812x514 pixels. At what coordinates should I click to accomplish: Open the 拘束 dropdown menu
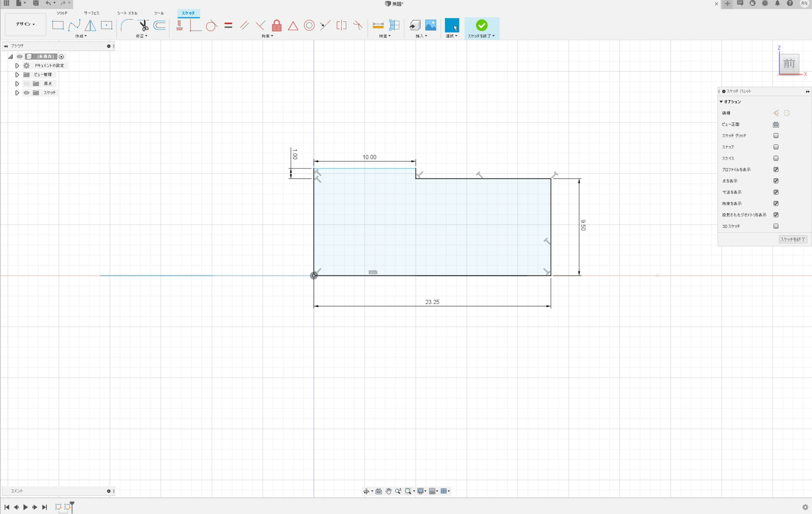pos(267,36)
